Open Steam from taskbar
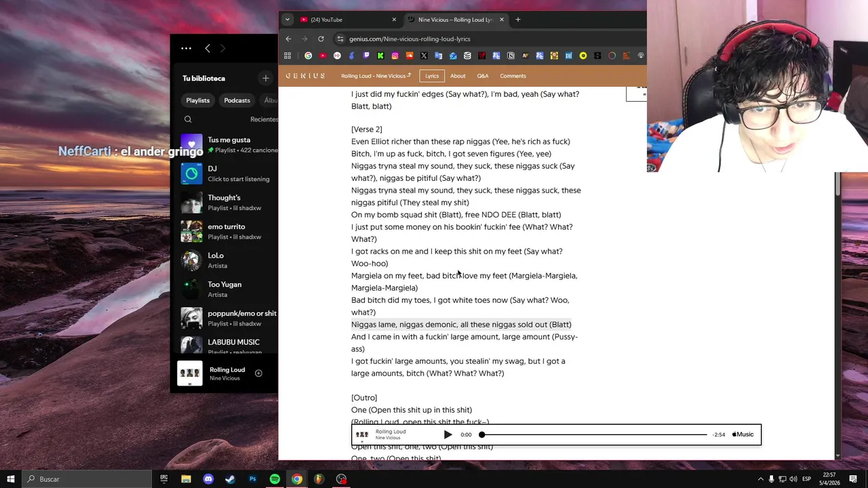This screenshot has height=488, width=868. pyautogui.click(x=230, y=479)
